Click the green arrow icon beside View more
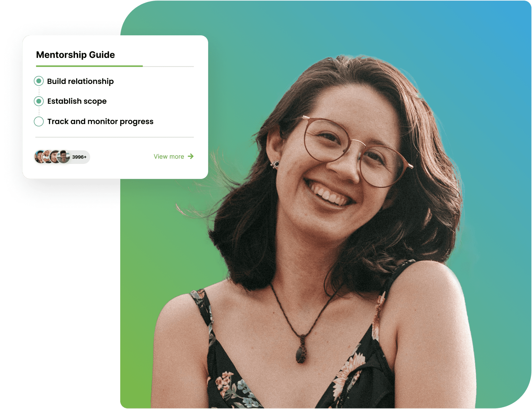The image size is (532, 409). coord(191,156)
